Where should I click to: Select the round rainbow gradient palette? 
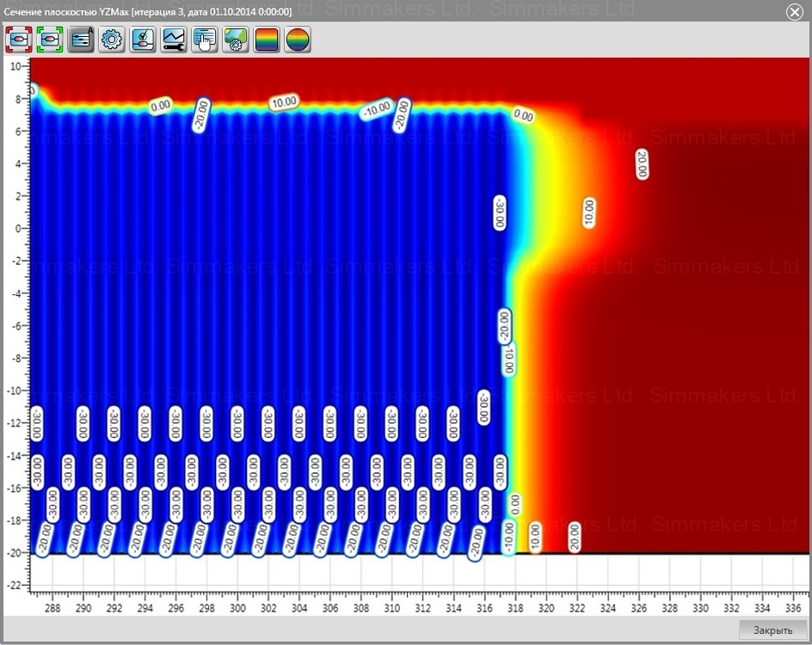tap(298, 40)
